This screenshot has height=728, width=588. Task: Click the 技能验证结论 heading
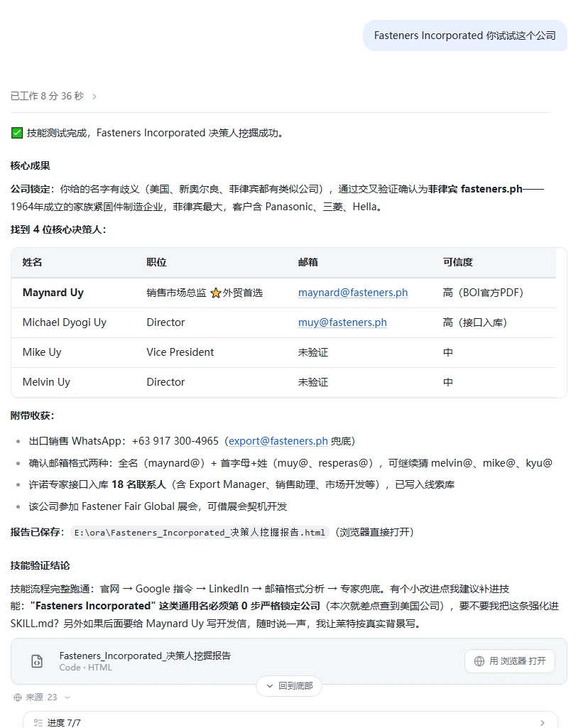(x=40, y=565)
